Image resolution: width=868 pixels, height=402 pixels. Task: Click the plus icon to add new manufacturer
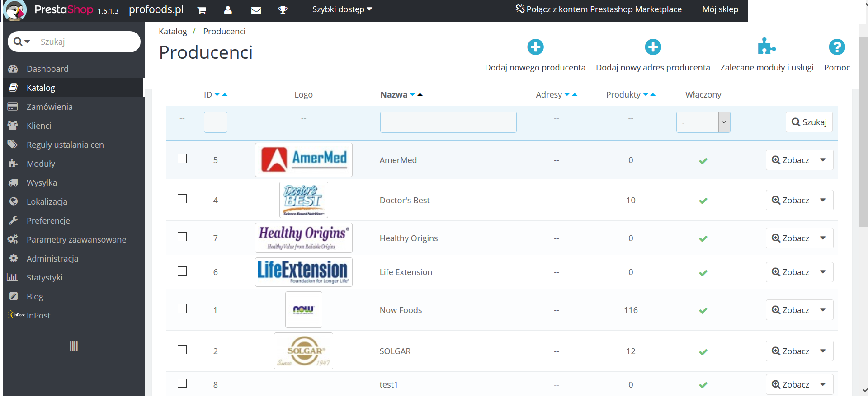[x=535, y=47]
